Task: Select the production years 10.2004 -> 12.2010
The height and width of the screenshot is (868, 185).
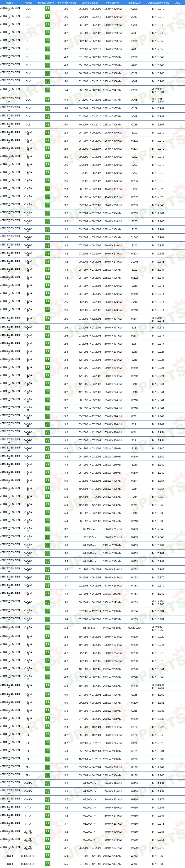Action: 90,125
